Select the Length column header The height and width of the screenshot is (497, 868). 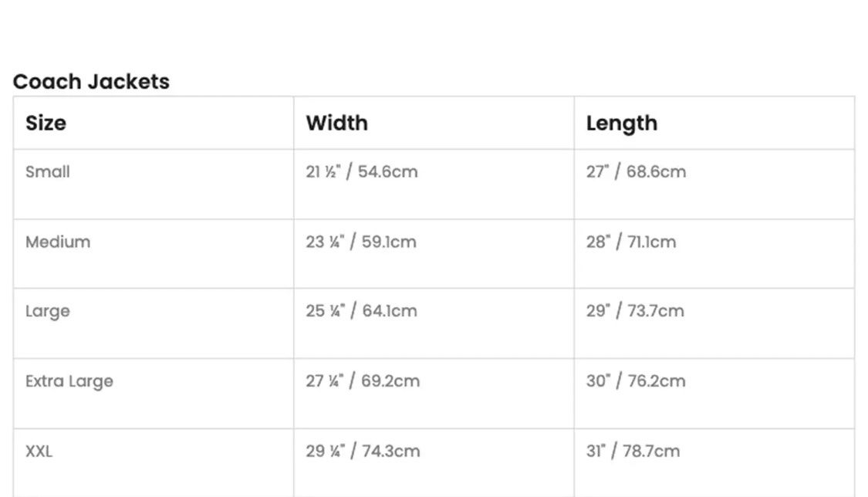tap(622, 124)
